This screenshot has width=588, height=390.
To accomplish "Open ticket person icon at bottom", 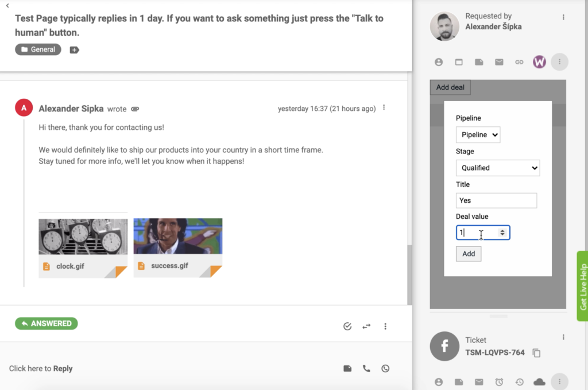I will [438, 382].
